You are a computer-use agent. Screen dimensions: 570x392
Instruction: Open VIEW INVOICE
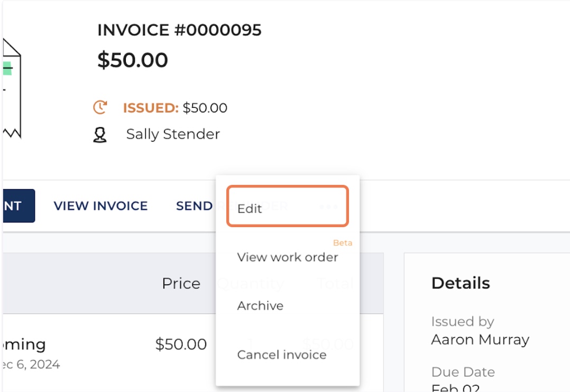click(100, 206)
